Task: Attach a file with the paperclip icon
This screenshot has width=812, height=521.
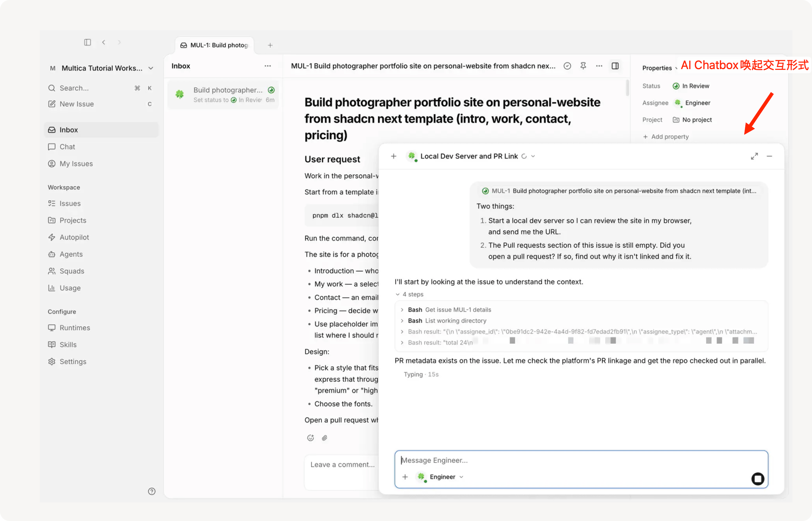Action: [324, 438]
